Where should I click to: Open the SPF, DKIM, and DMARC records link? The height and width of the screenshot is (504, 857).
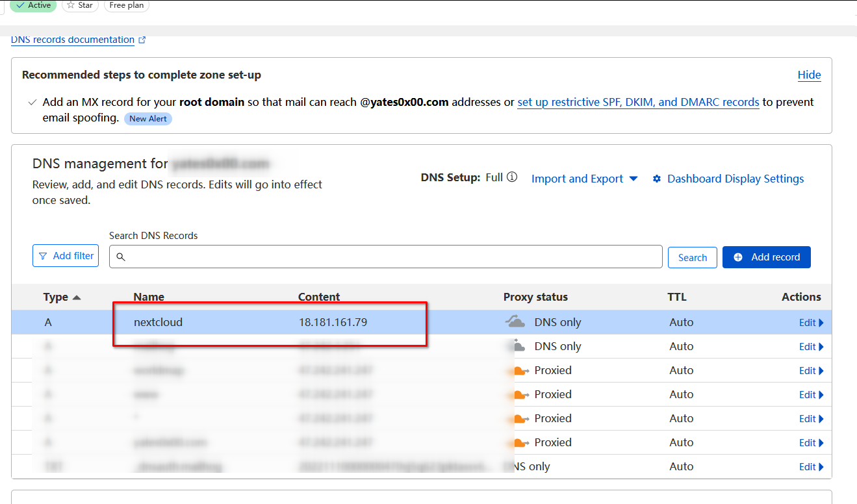coord(638,102)
